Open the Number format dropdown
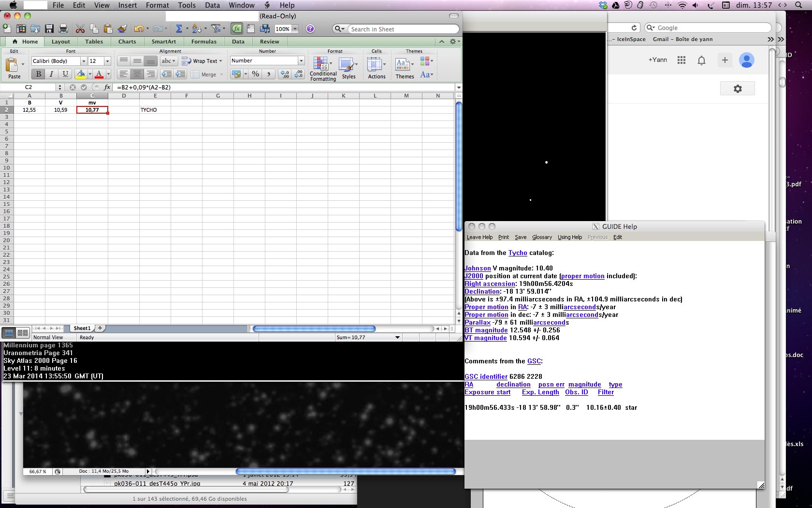 click(x=301, y=60)
